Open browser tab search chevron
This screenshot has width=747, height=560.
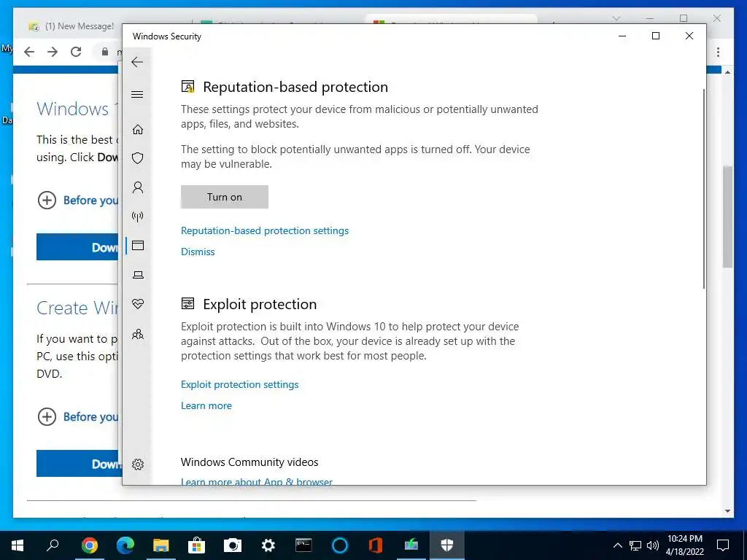[616, 18]
